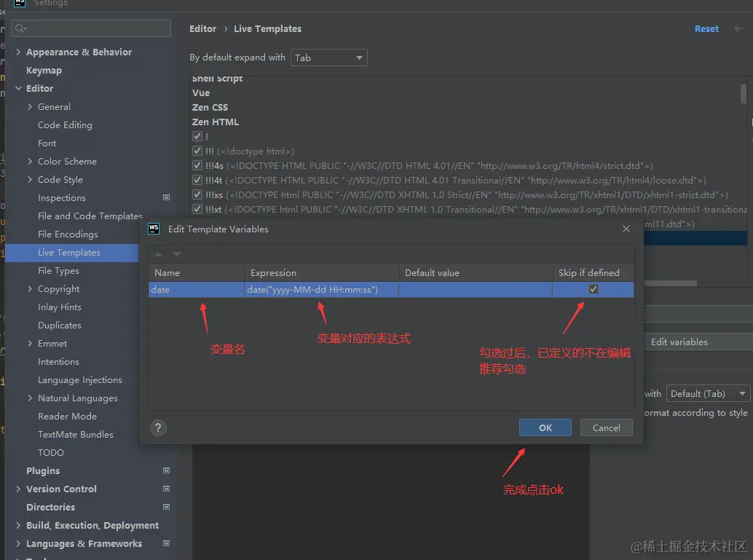Click Cancel in Edit Template Variables

coord(606,427)
